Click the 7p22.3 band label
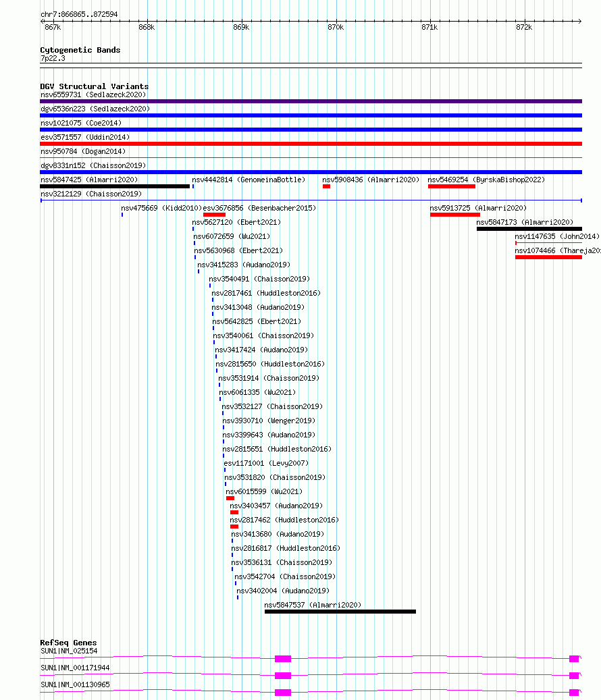The image size is (601, 700). [x=53, y=59]
